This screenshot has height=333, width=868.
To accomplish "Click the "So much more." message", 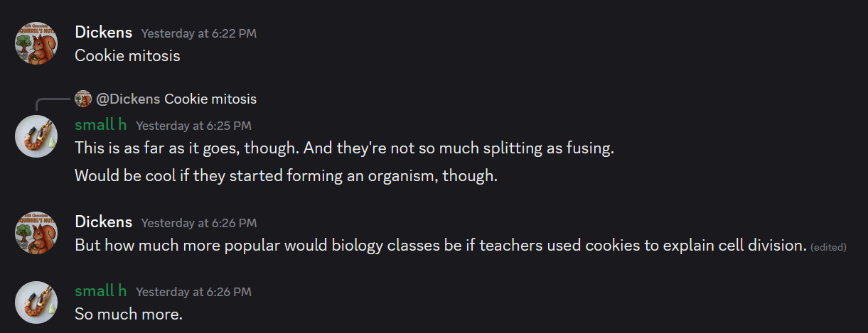I will pyautogui.click(x=129, y=313).
